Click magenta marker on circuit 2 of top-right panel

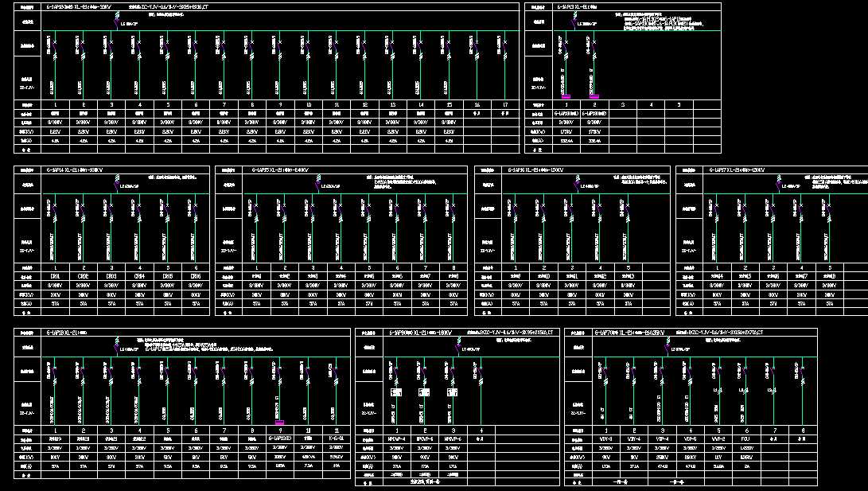point(594,97)
